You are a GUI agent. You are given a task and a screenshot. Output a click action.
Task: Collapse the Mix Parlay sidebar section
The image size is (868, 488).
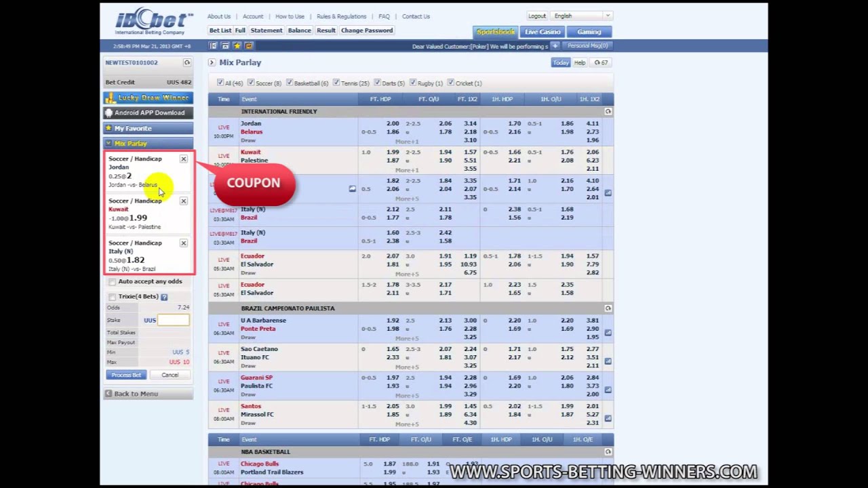(148, 144)
